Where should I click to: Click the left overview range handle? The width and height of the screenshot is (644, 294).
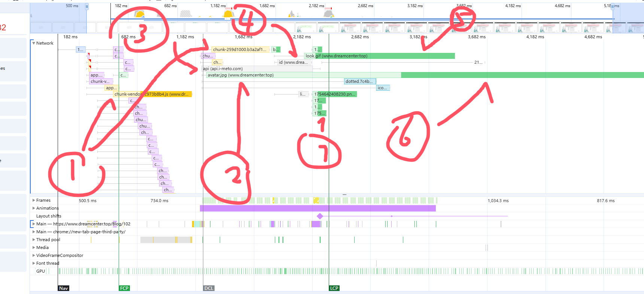coord(87,6)
